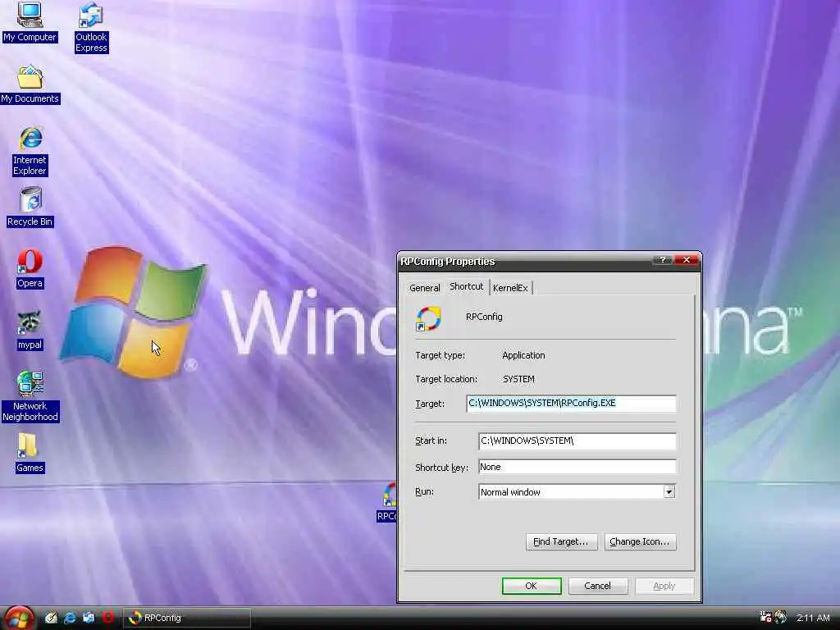
Task: Click the Start orb button
Action: click(20, 618)
